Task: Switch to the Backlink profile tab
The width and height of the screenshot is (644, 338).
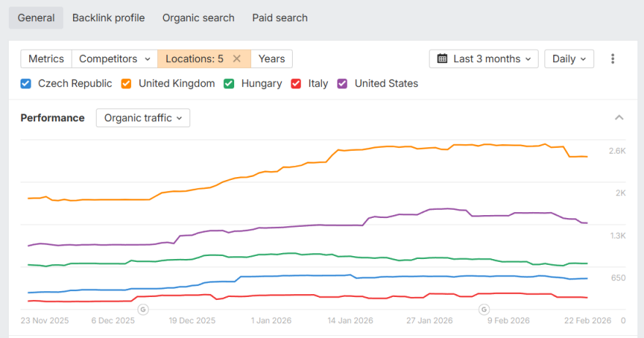Action: [x=108, y=18]
